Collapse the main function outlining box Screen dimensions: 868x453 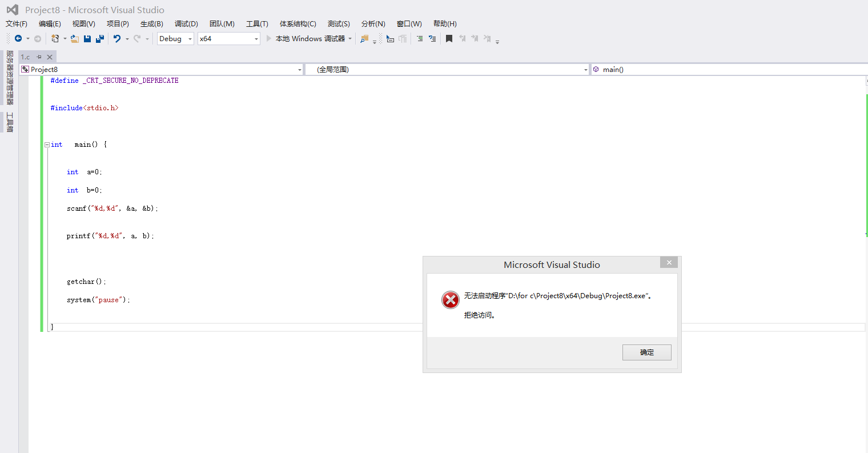pyautogui.click(x=47, y=145)
